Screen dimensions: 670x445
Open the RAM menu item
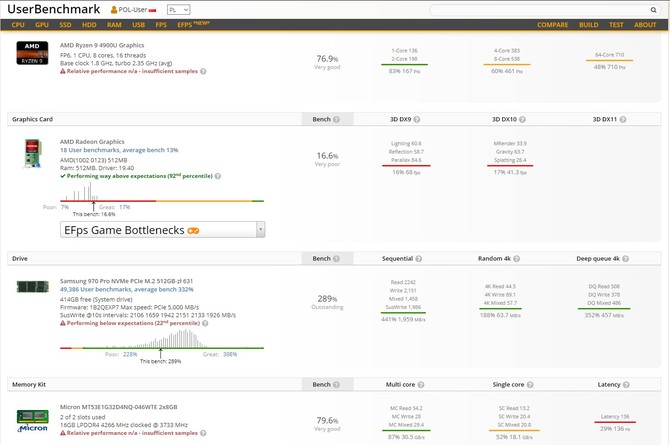[x=114, y=25]
